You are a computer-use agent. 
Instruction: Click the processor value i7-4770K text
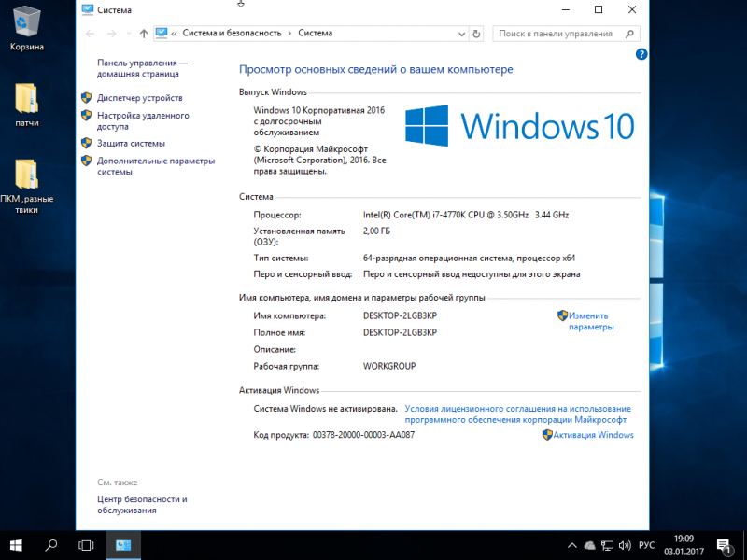[x=465, y=216]
